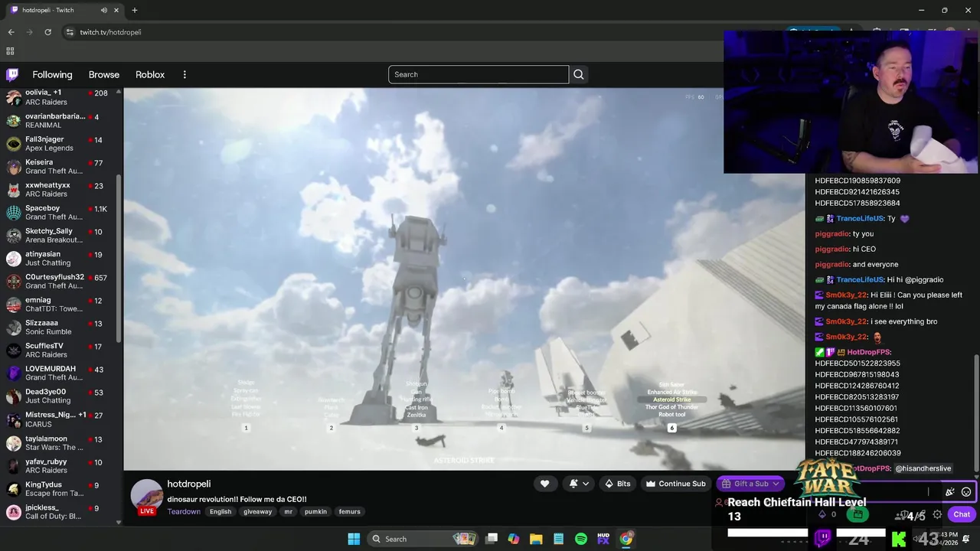
Task: Click @hisandherslive mention in chat
Action: tap(923, 468)
